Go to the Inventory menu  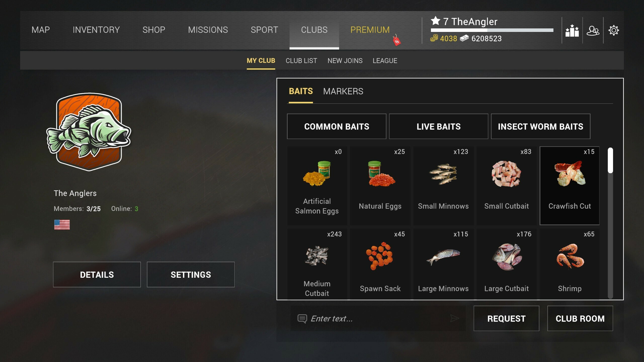(x=96, y=30)
